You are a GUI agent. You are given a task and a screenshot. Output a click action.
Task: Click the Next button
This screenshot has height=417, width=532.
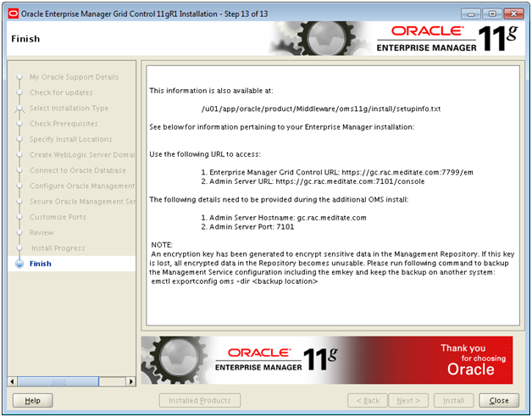pyautogui.click(x=408, y=400)
